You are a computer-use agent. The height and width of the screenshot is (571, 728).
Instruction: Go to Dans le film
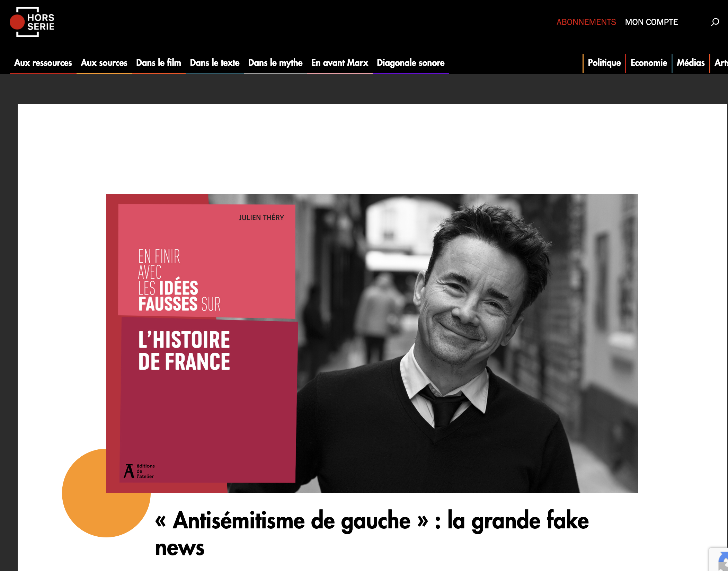tap(159, 63)
